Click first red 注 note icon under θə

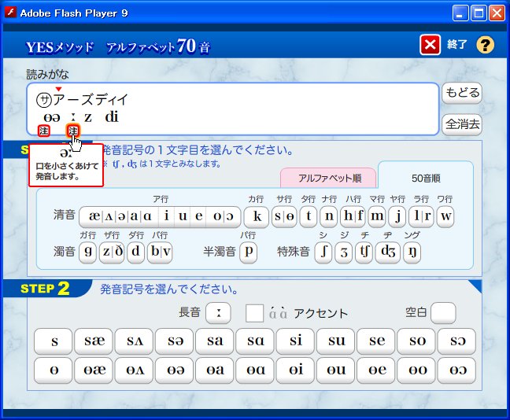click(44, 131)
